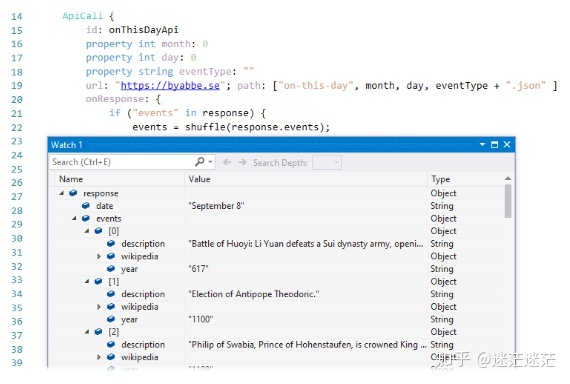Select the events object cube icon
The image size is (570, 384).
[x=86, y=218]
